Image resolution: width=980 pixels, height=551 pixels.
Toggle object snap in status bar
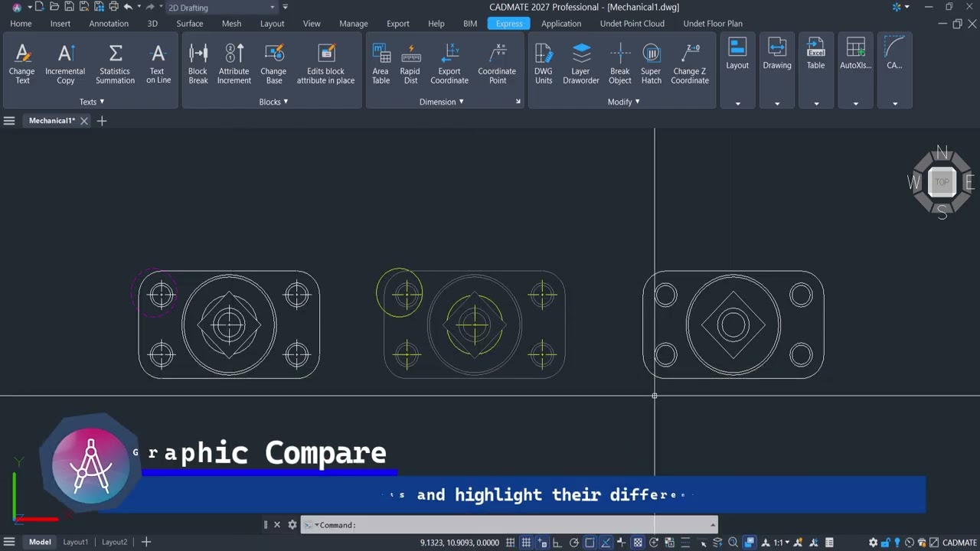click(x=590, y=543)
